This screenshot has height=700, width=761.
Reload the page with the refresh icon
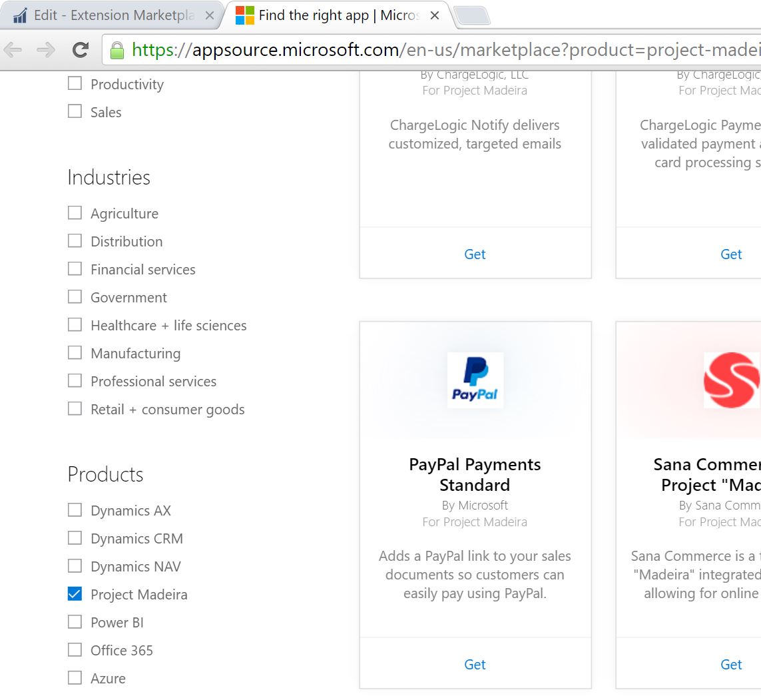point(81,49)
